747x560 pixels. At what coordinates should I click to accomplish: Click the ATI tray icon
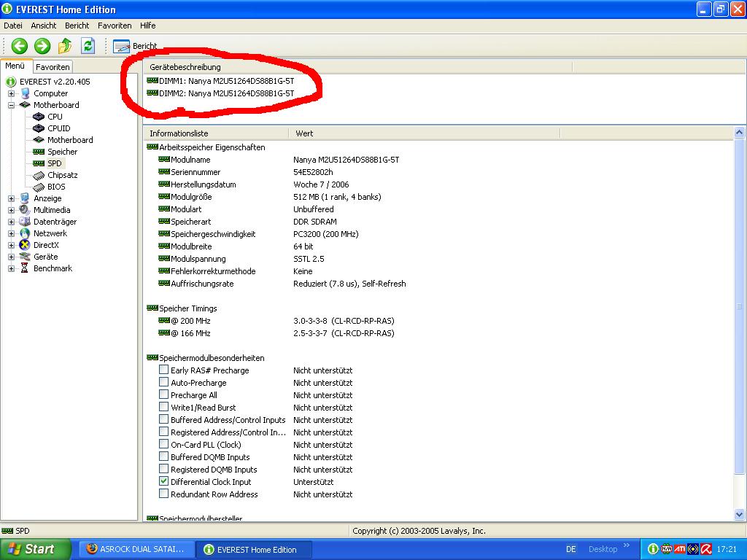[680, 549]
